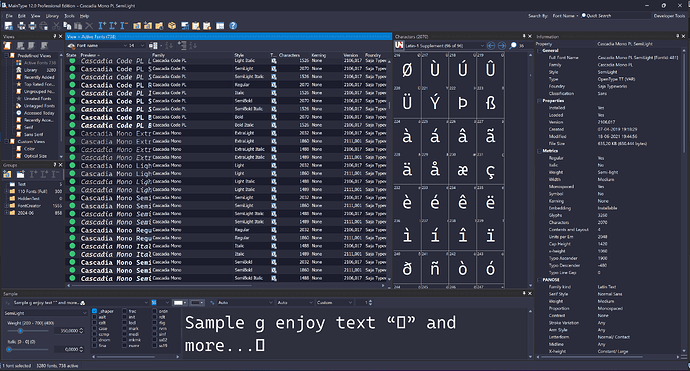Click the package box toolbar icon
This screenshot has height=371, width=690.
coord(172,26)
